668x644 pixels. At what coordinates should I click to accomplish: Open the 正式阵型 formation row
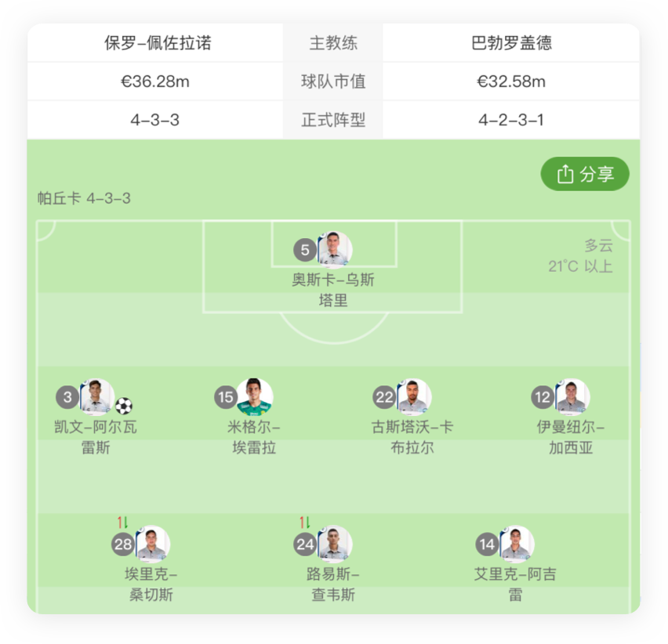(x=333, y=119)
